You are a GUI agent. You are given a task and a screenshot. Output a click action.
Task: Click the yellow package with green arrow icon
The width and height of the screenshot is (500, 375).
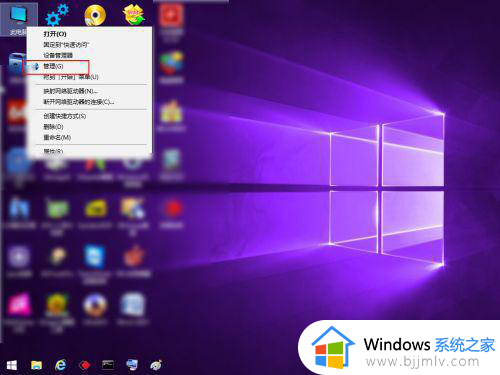(133, 15)
